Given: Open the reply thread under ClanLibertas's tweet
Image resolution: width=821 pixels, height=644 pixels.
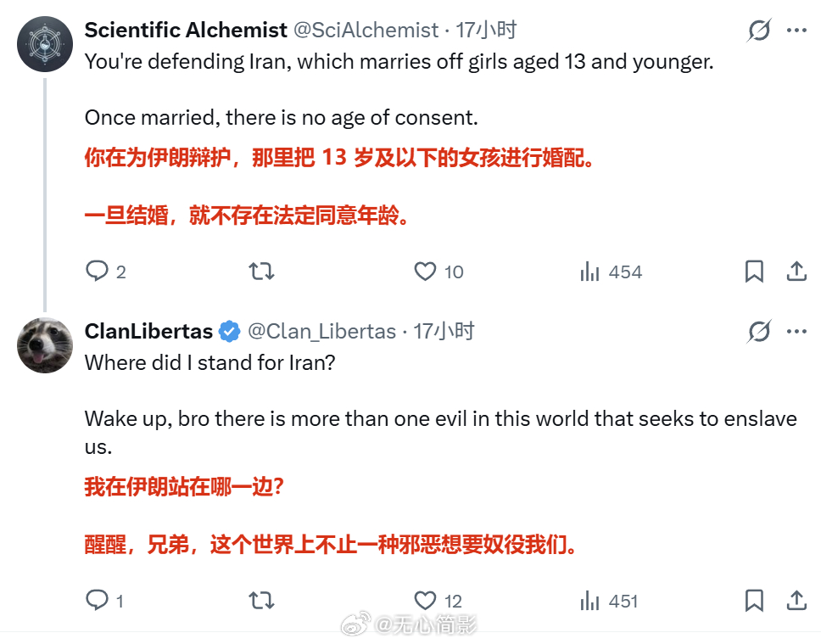Looking at the screenshot, I should (x=95, y=601).
